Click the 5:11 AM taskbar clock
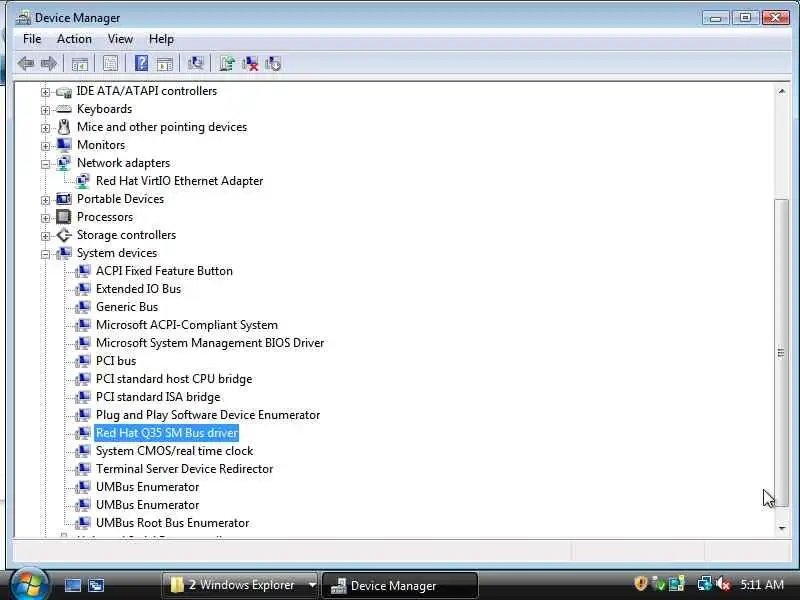Screen dimensions: 800x600 point(762,584)
